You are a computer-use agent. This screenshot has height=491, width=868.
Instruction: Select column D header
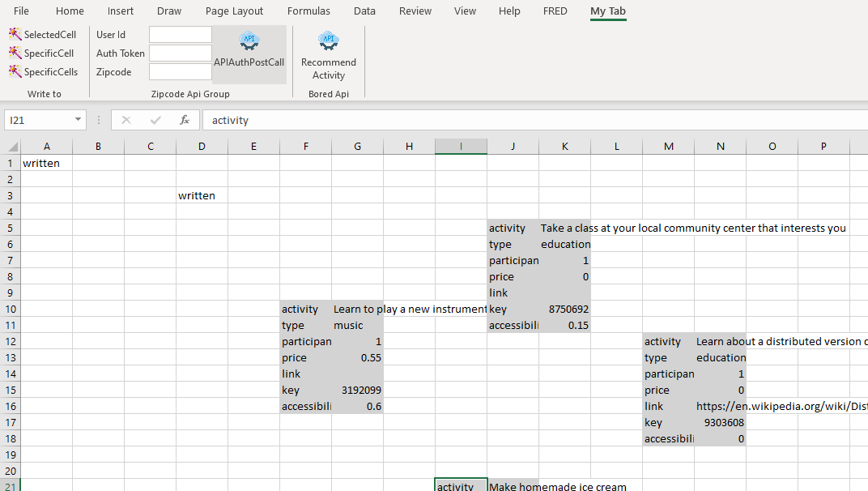click(x=202, y=147)
